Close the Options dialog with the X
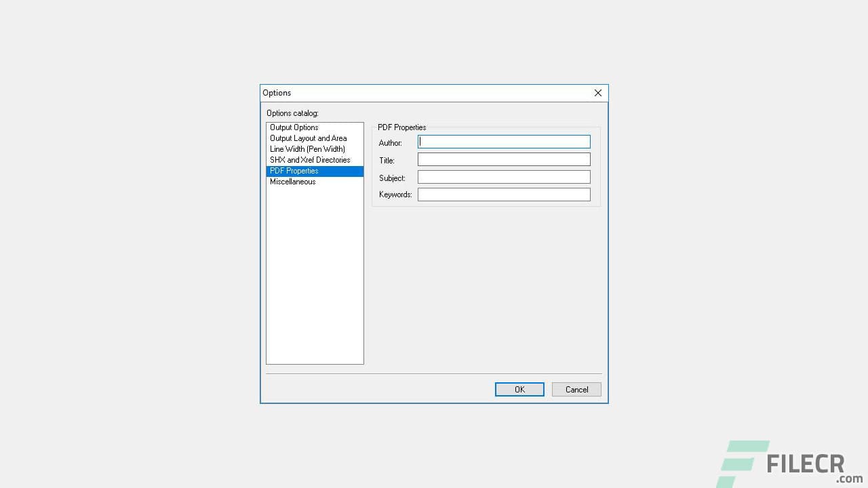 (597, 93)
